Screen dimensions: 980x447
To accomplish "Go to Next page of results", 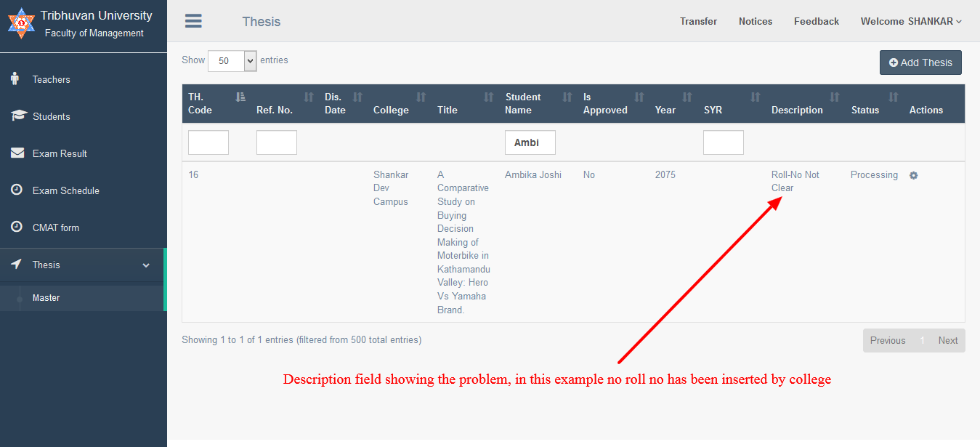I will (x=947, y=340).
